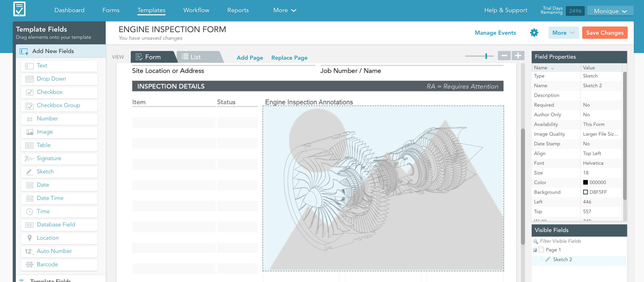
Task: Click the Align value Top Left
Action: click(601, 154)
